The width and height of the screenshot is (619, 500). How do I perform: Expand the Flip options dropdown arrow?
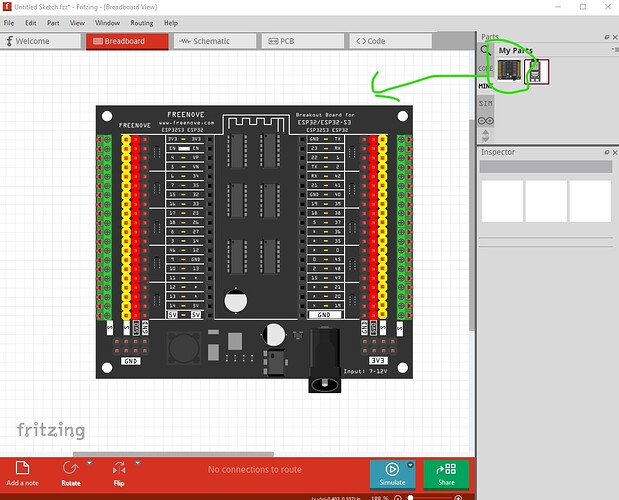tap(135, 463)
